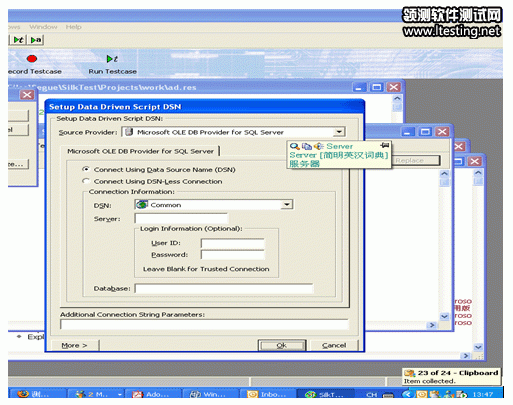Click the CH language indicator in tray

(x=372, y=395)
